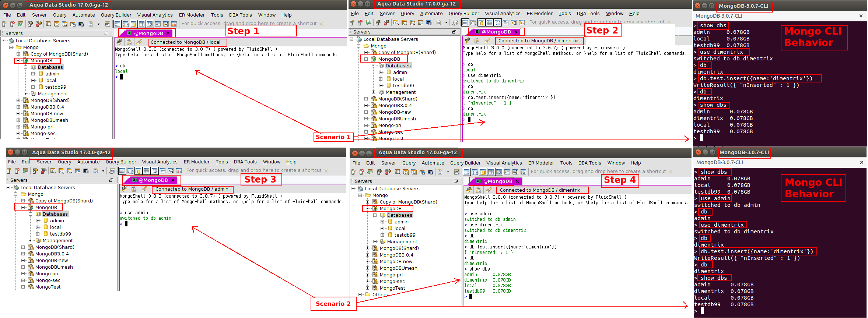Toggle yellow cylinder view button in bottom-left window toolbar

tap(138, 171)
